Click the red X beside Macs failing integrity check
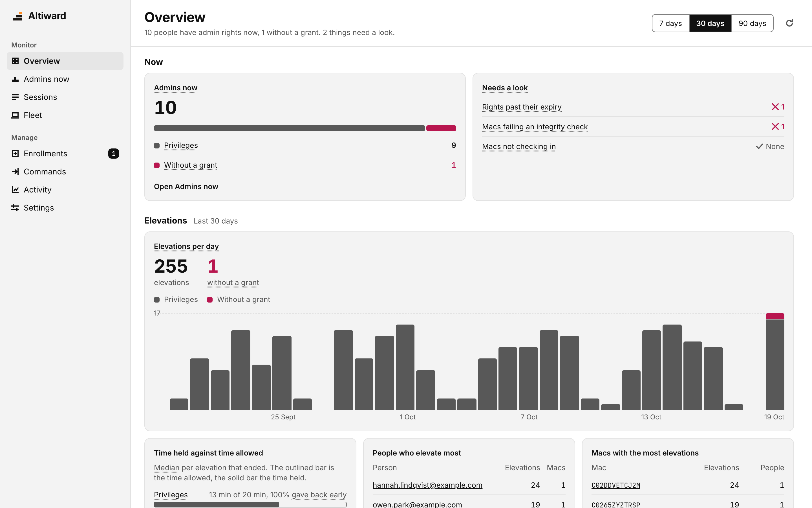812x508 pixels. [775, 127]
